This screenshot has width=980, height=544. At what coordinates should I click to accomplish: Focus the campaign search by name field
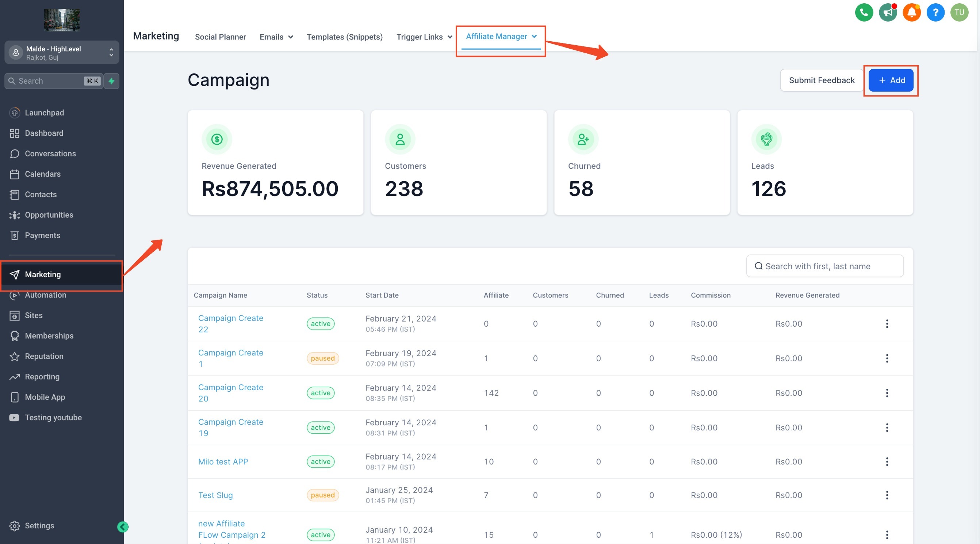825,266
